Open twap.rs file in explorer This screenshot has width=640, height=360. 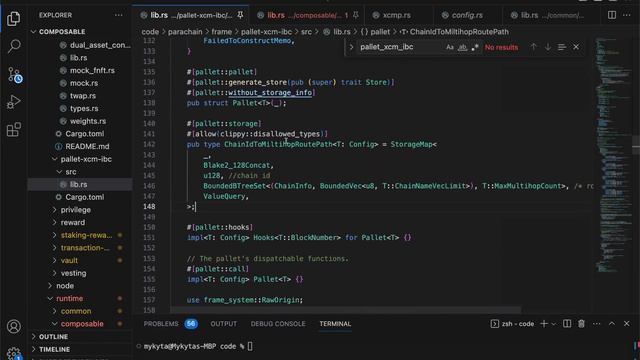83,96
